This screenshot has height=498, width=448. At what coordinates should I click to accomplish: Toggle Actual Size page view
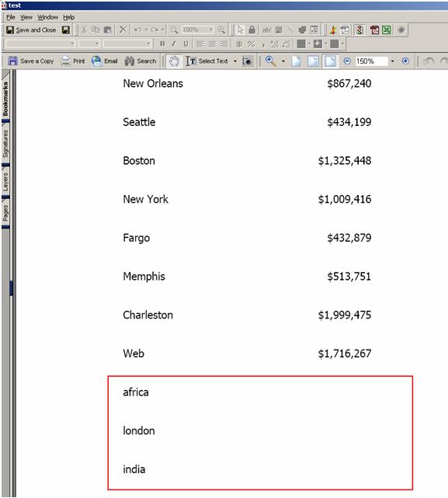coord(297,61)
